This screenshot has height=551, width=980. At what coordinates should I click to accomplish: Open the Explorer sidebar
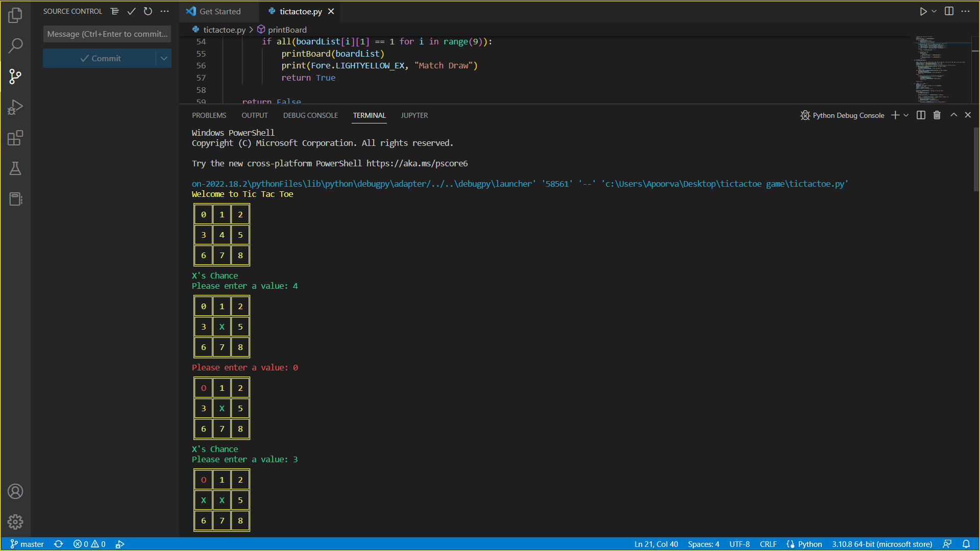(x=15, y=15)
